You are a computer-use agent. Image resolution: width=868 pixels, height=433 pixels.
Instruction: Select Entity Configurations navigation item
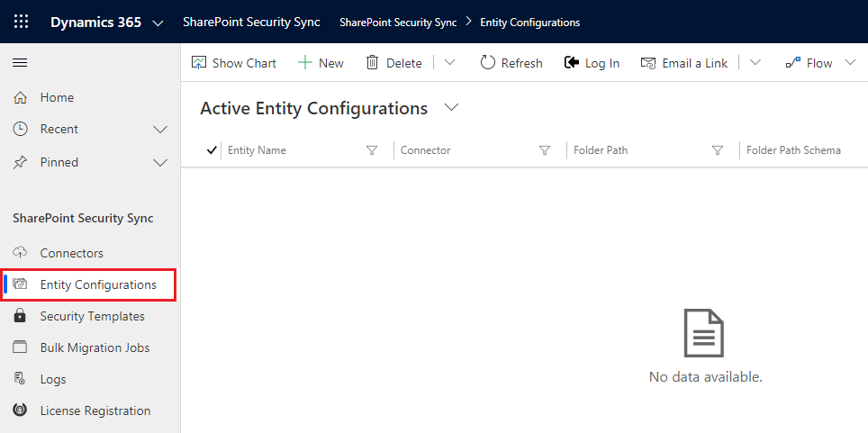coord(90,284)
